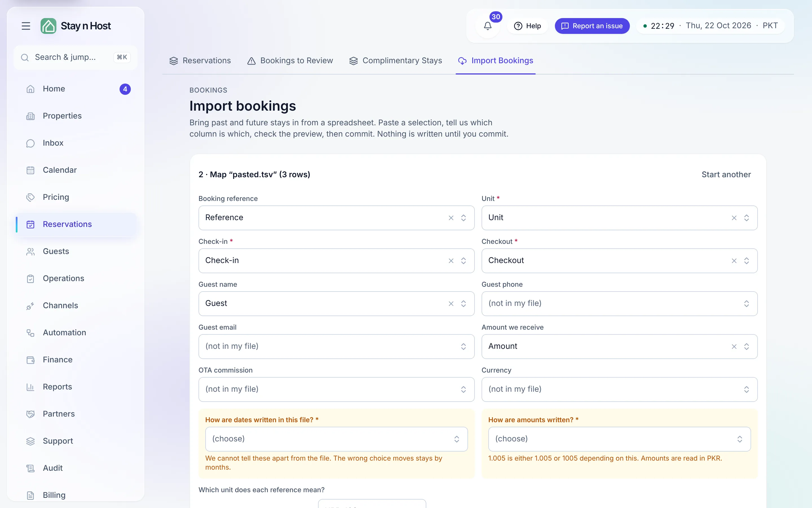The height and width of the screenshot is (508, 812).
Task: Open Support in sidebar
Action: point(76,441)
